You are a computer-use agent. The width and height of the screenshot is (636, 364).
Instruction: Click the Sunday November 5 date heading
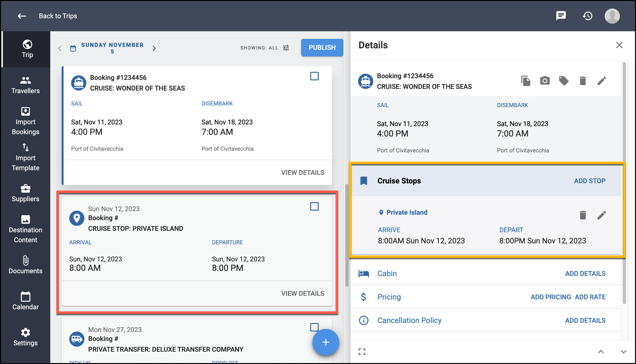[112, 48]
